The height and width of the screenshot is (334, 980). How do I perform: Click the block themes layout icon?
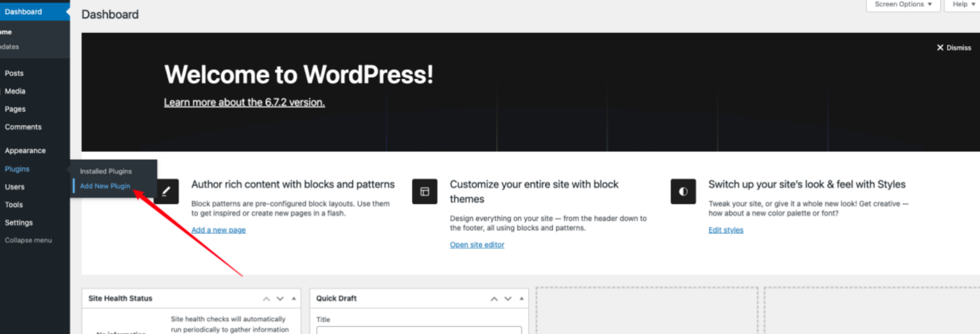[424, 191]
